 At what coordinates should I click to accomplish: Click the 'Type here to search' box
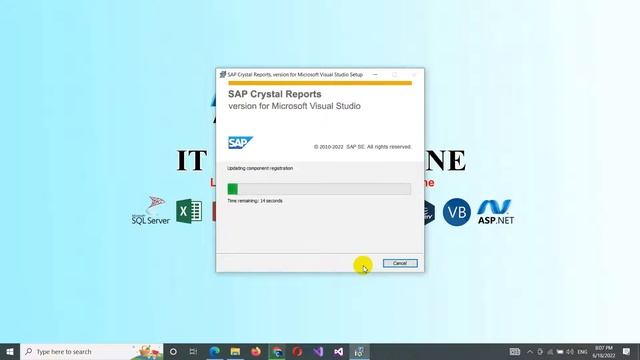coord(92,351)
